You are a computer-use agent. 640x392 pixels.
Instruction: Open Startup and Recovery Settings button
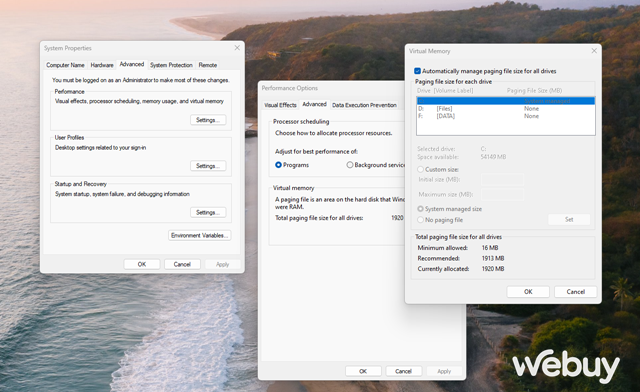208,212
